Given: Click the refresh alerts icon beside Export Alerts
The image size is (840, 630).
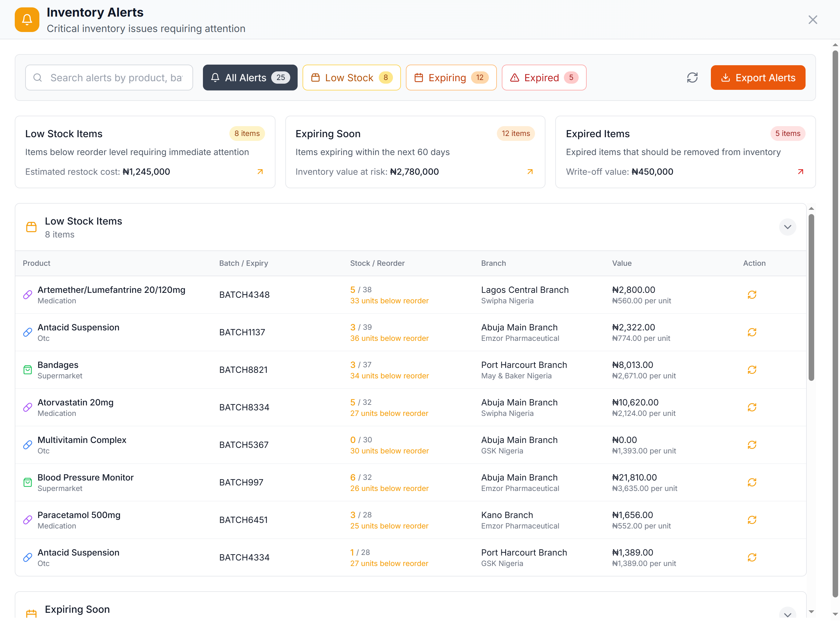Looking at the screenshot, I should [692, 78].
